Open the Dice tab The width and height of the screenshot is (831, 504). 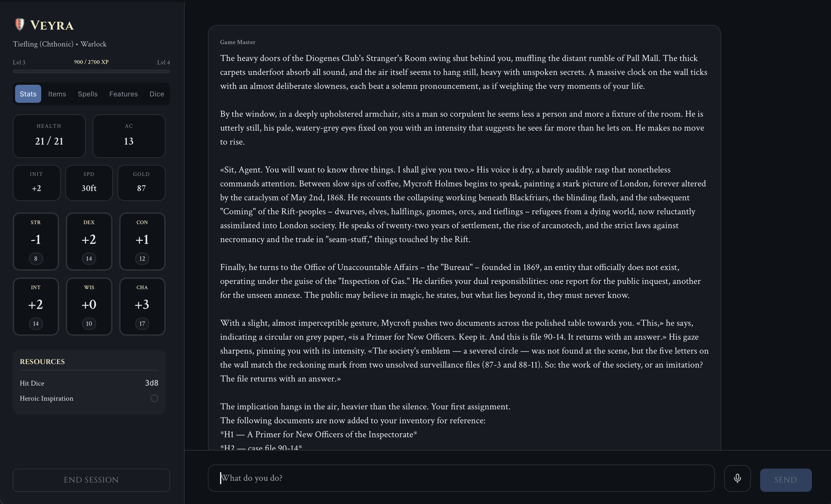pyautogui.click(x=157, y=94)
